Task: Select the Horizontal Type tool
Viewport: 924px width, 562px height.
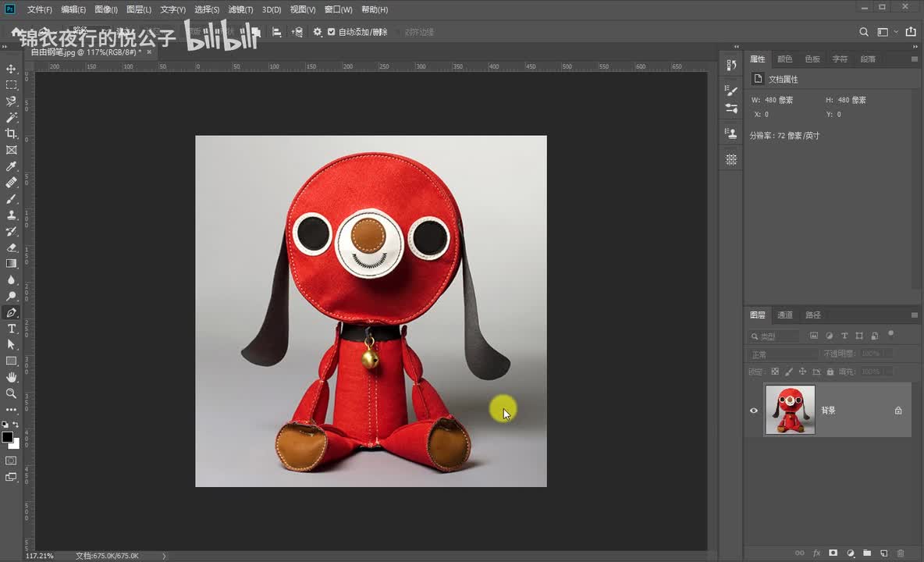Action: (11, 329)
